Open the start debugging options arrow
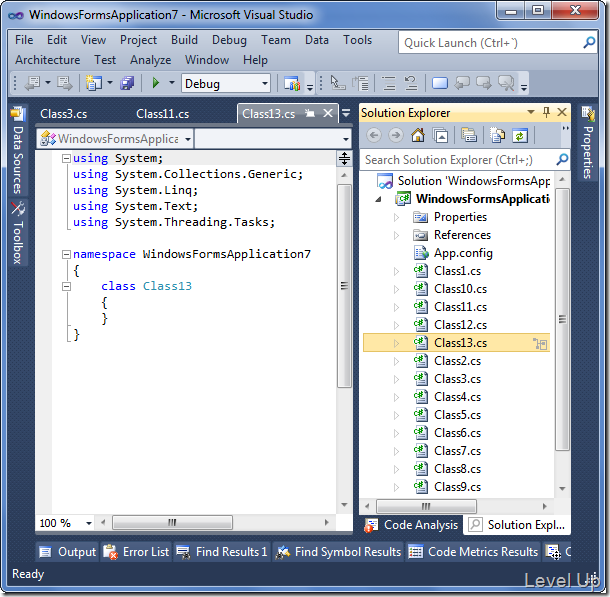This screenshot has height=597, width=610. click(172, 83)
